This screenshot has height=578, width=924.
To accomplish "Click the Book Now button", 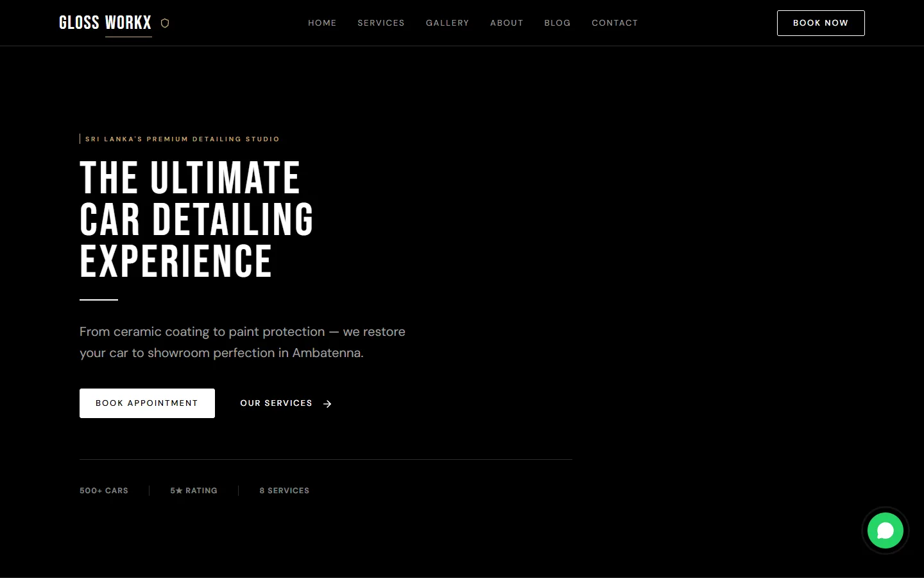I will [821, 23].
